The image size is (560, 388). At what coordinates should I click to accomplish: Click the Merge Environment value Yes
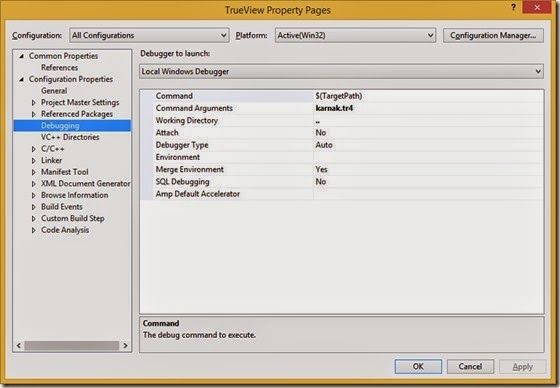coord(321,169)
